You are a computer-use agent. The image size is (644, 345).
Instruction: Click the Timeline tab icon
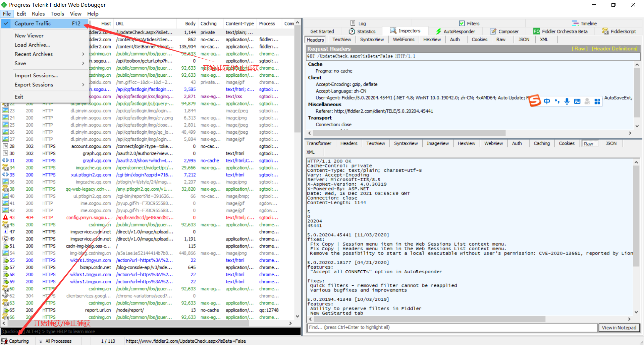[575, 23]
